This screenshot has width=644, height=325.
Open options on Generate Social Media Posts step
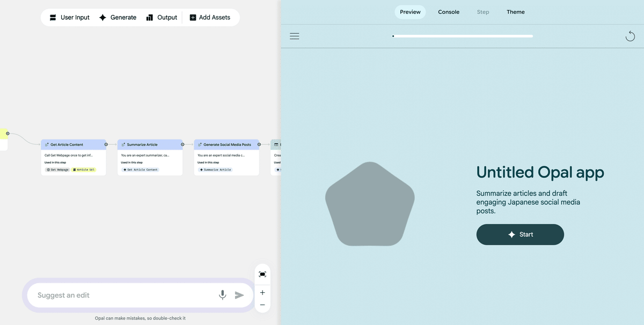[258, 144]
